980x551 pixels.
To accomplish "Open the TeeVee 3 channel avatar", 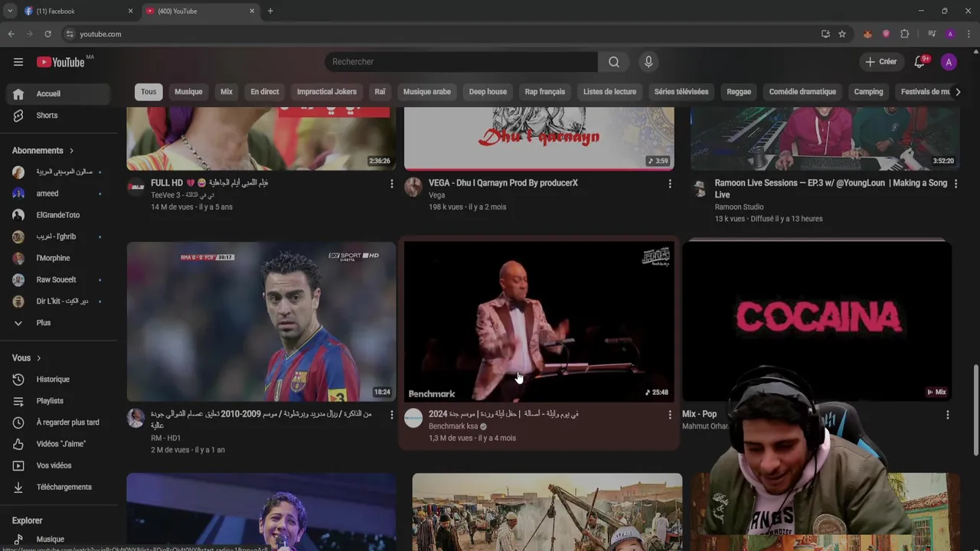I will point(136,187).
